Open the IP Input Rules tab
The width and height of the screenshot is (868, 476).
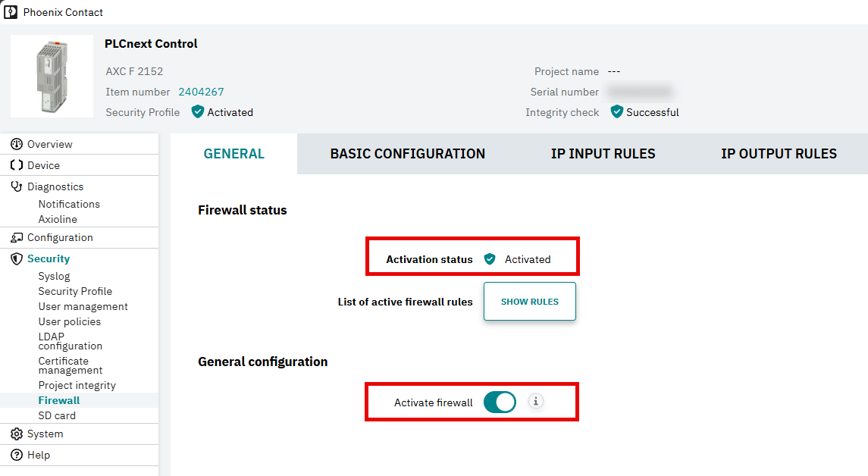point(603,154)
